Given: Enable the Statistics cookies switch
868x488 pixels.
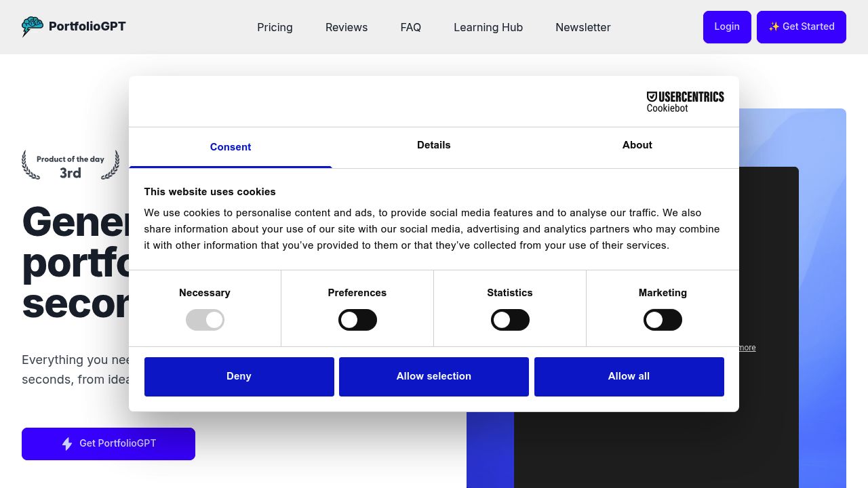Looking at the screenshot, I should point(510,320).
